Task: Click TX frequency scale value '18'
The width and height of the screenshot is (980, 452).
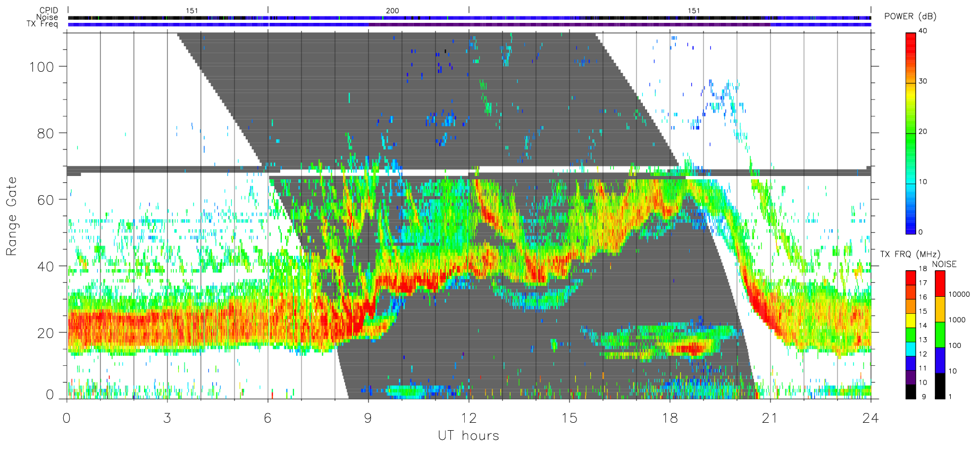Action: 923,269
